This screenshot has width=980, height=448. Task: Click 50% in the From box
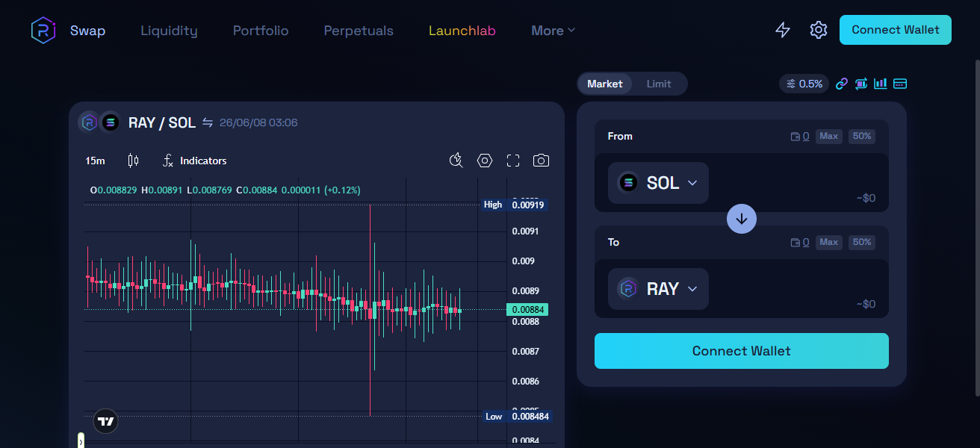click(862, 137)
